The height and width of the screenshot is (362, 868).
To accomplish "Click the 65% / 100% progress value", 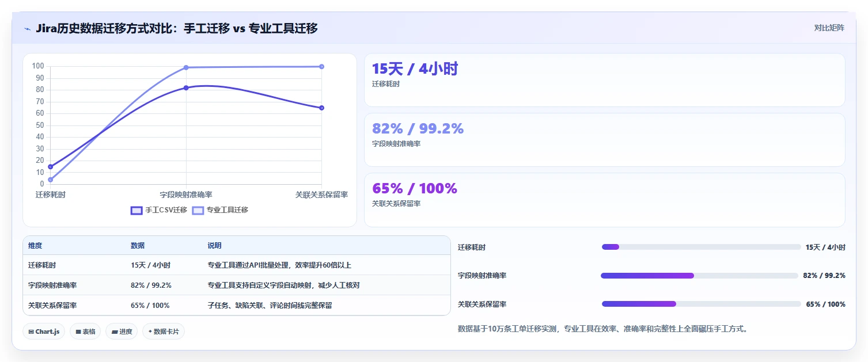I will [x=826, y=304].
